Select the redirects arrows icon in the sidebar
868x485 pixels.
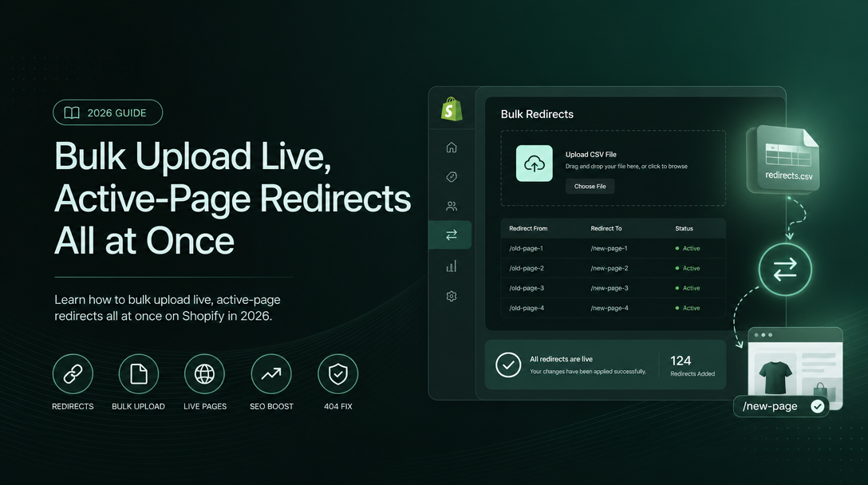[452, 235]
